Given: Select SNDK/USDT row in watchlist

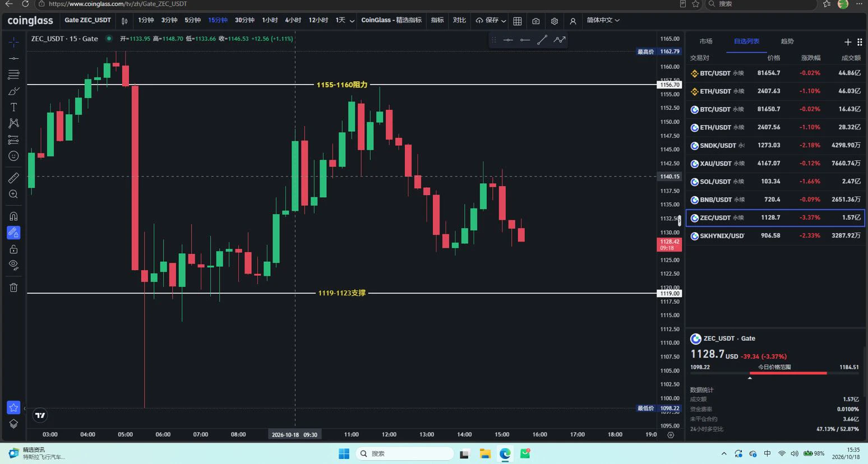Looking at the screenshot, I should pos(775,145).
